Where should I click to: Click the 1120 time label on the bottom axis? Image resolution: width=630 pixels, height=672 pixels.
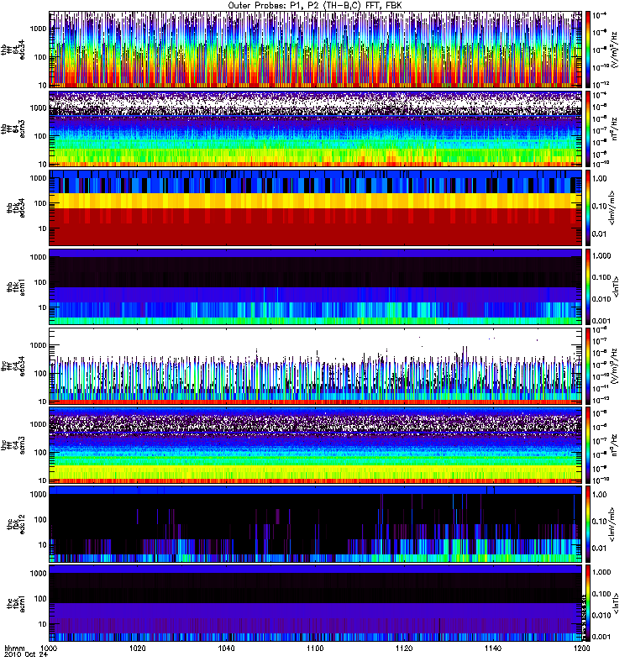404,648
